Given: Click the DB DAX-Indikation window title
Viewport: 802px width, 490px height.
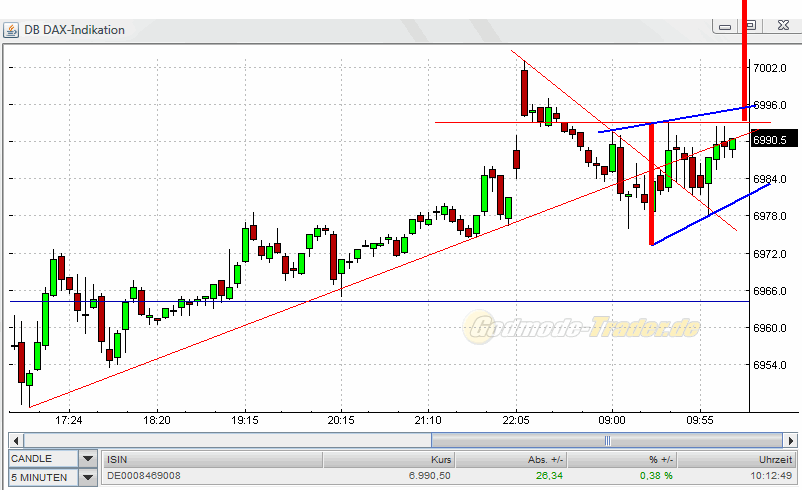Looking at the screenshot, I should click(75, 30).
